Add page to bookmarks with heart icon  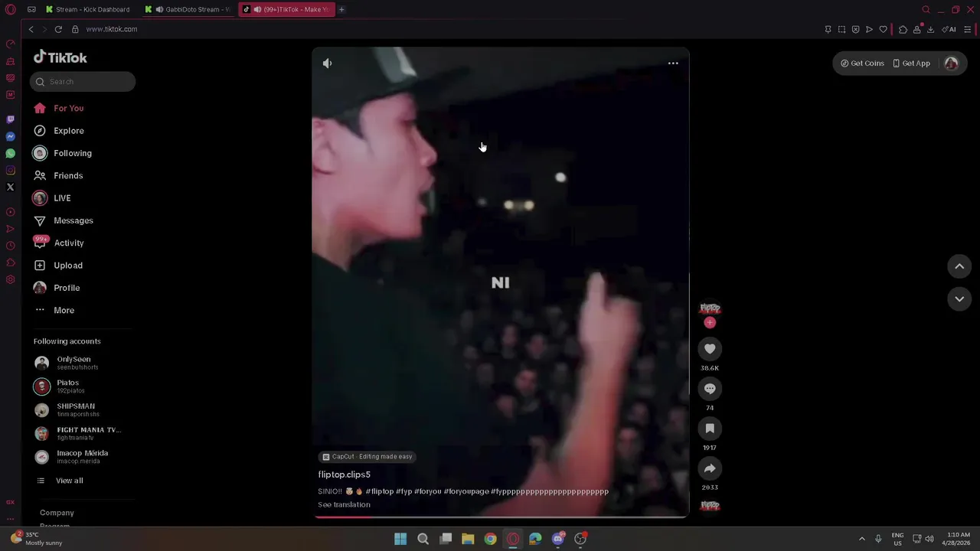pos(883,29)
